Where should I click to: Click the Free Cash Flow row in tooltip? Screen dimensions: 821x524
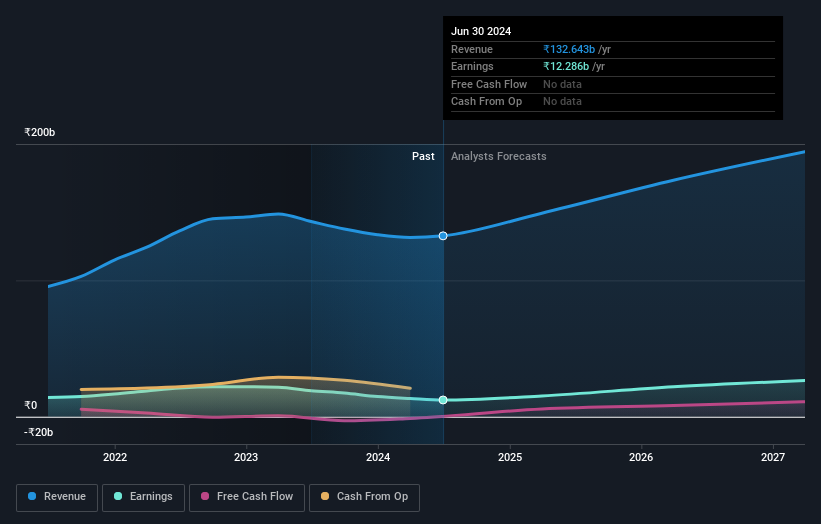tap(613, 84)
